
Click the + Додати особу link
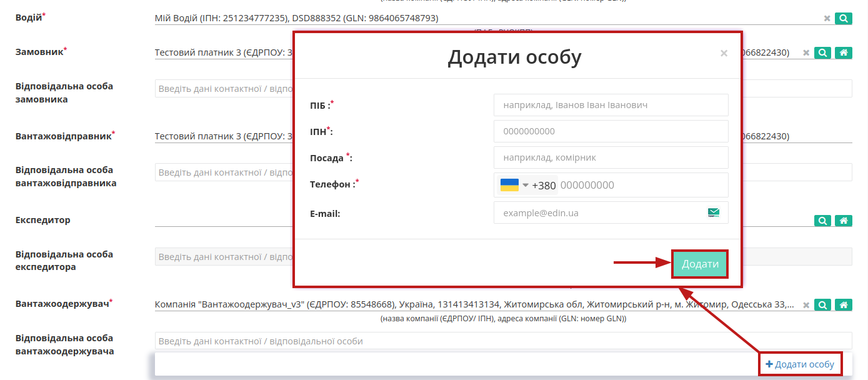(800, 364)
